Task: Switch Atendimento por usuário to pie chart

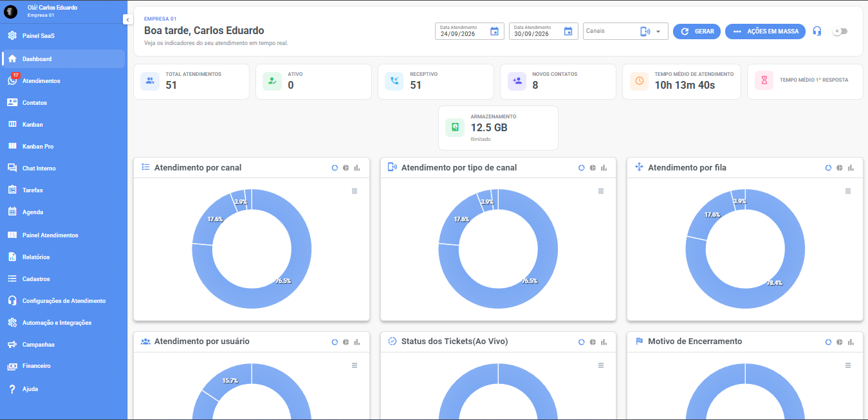Action: (346, 342)
